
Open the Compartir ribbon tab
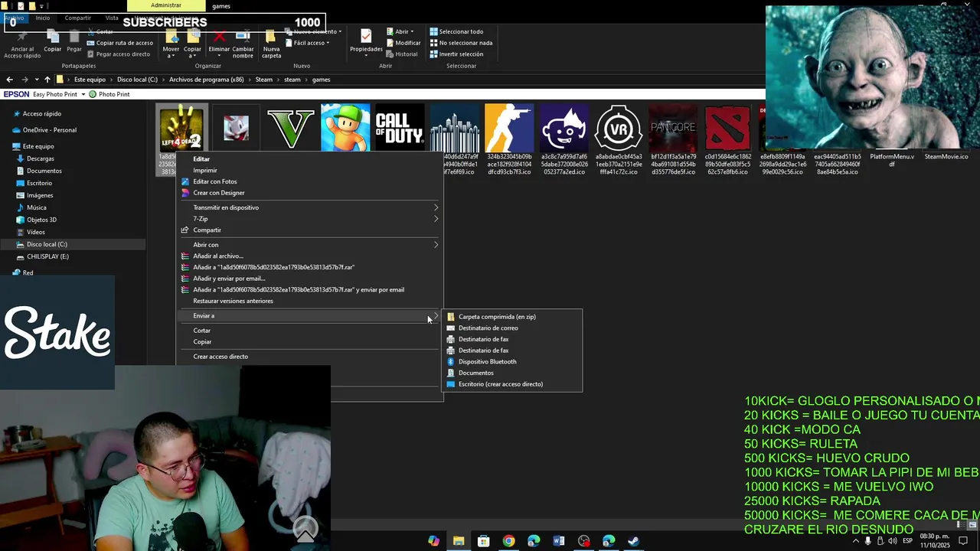(77, 18)
